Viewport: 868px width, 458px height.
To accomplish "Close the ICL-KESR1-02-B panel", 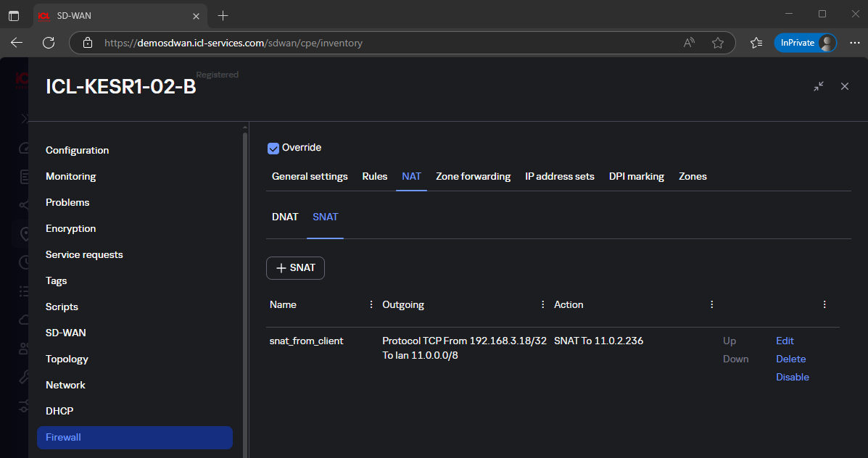I will coord(845,86).
